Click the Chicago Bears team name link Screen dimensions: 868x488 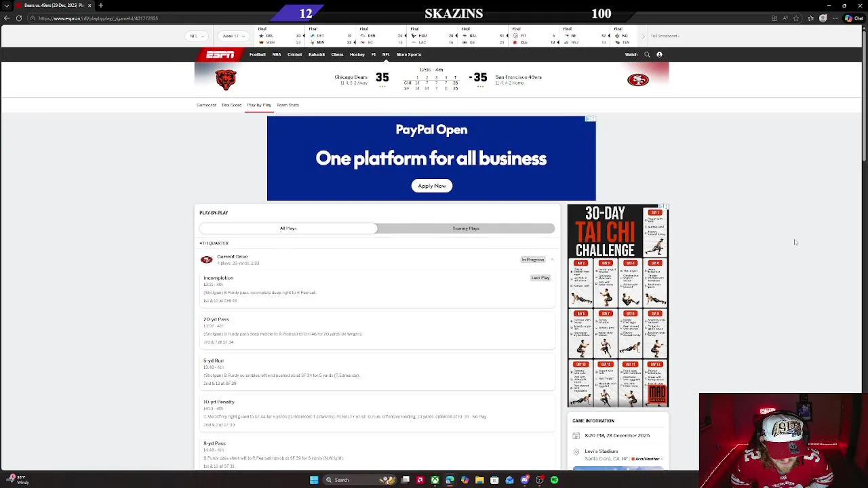pos(351,77)
